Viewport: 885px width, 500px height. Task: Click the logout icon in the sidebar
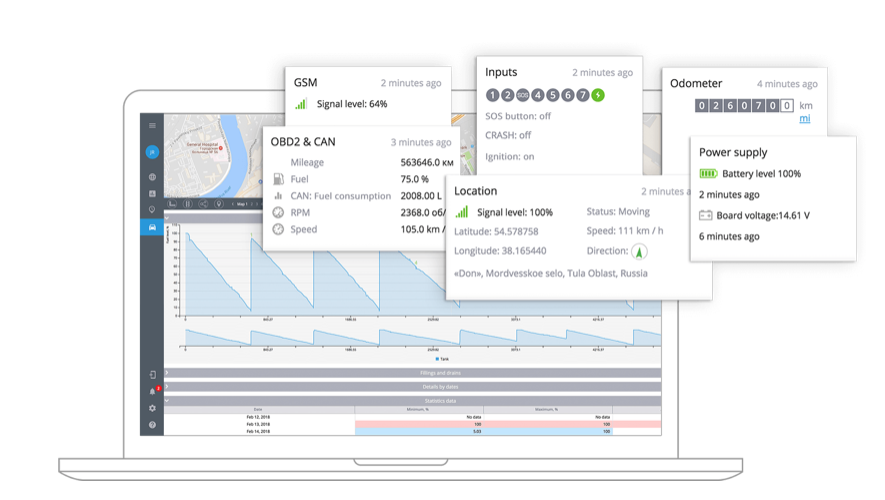152,374
